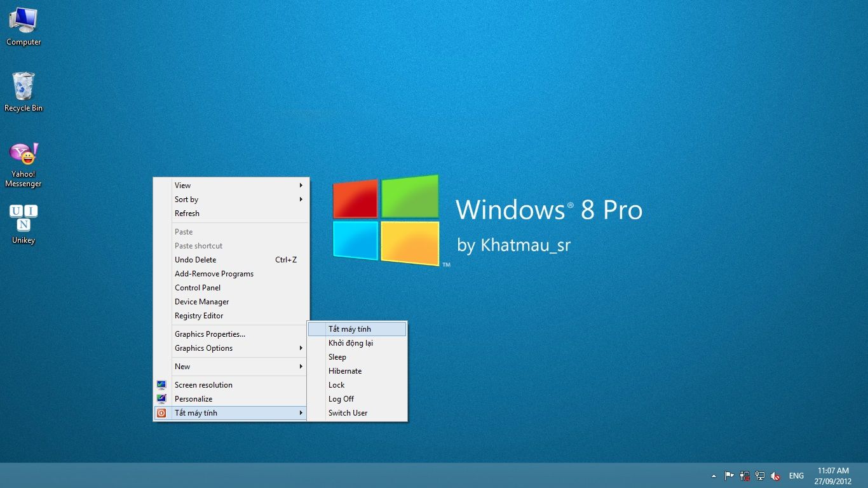This screenshot has height=488, width=868.
Task: Choose Screen resolution menu item
Action: point(231,385)
